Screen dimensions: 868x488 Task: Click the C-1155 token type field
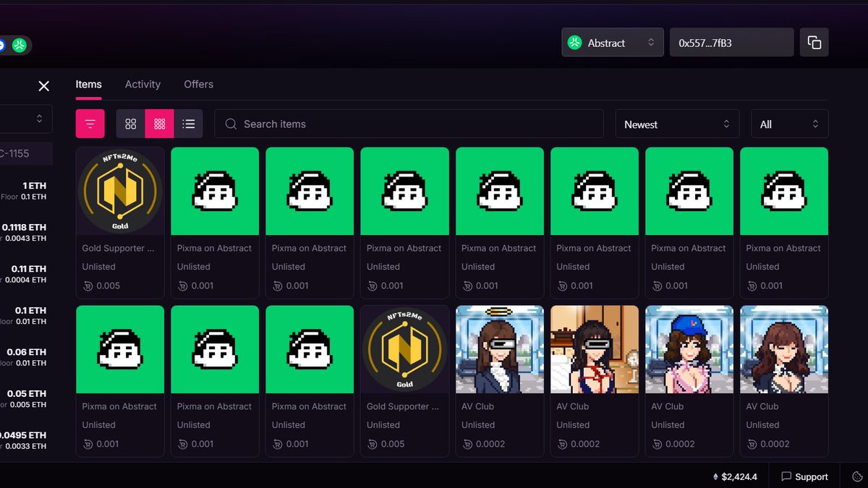tap(26, 153)
